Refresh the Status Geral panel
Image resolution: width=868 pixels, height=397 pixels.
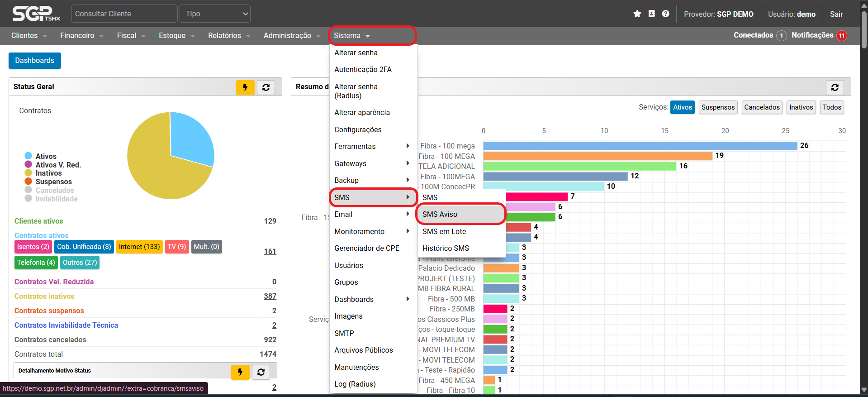pos(266,87)
